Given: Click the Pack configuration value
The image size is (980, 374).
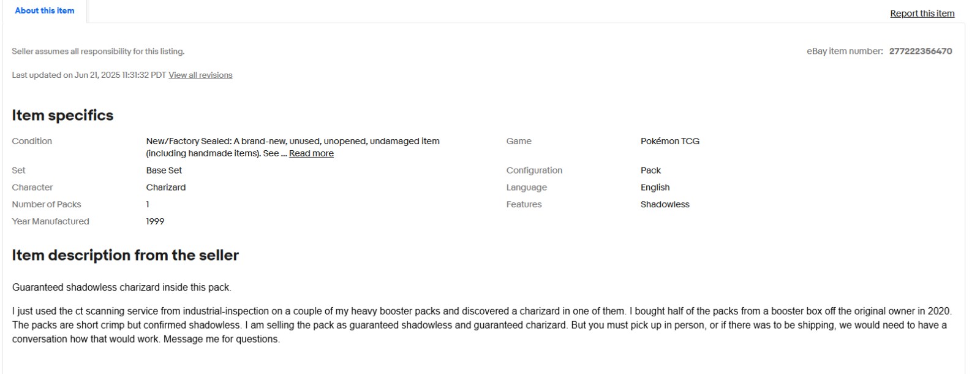Looking at the screenshot, I should (x=650, y=170).
